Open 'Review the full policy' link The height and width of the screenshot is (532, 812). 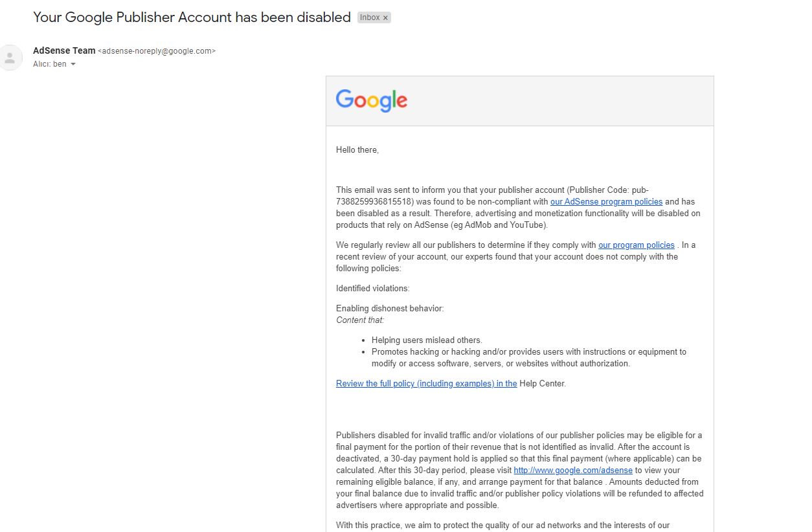pos(426,384)
